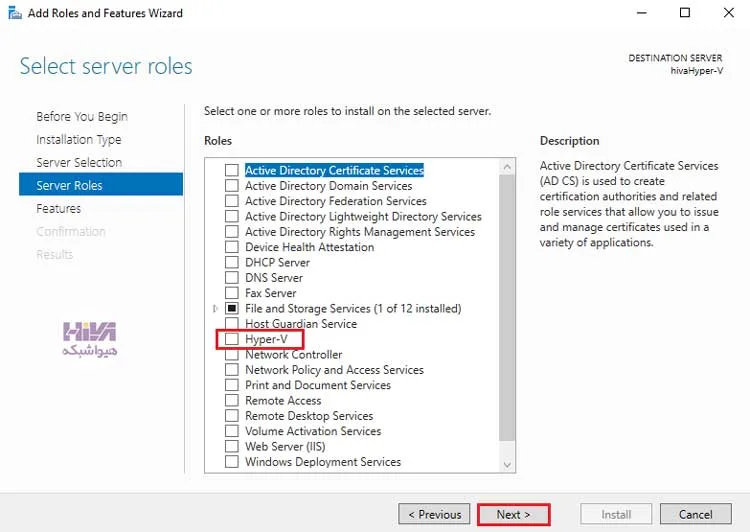Check Device Health Attestation checkbox
Image resolution: width=750 pixels, height=532 pixels.
(x=232, y=247)
